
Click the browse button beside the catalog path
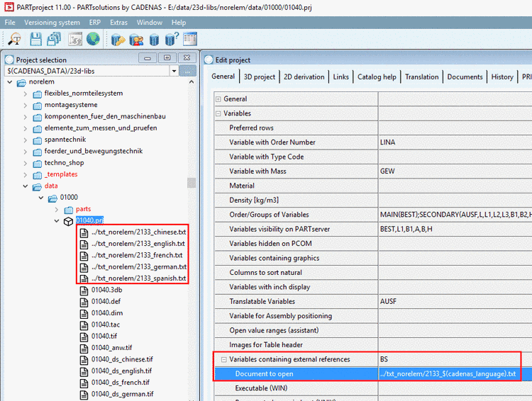click(188, 71)
